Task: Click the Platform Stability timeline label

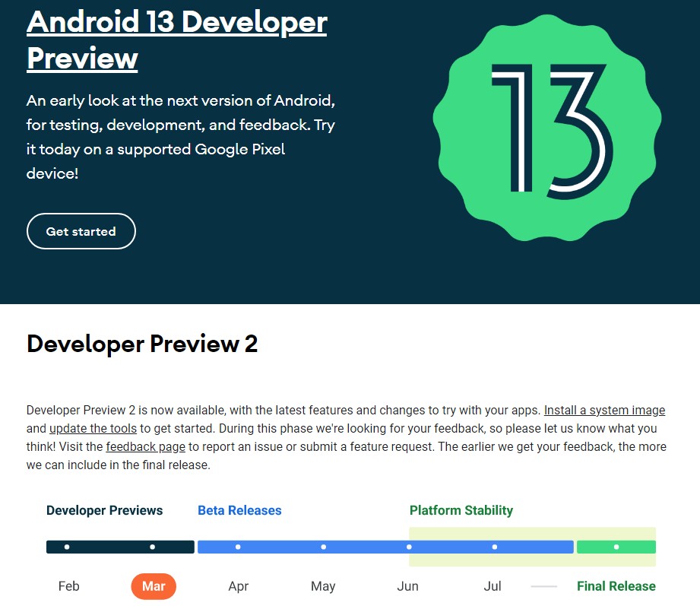Action: [x=461, y=511]
